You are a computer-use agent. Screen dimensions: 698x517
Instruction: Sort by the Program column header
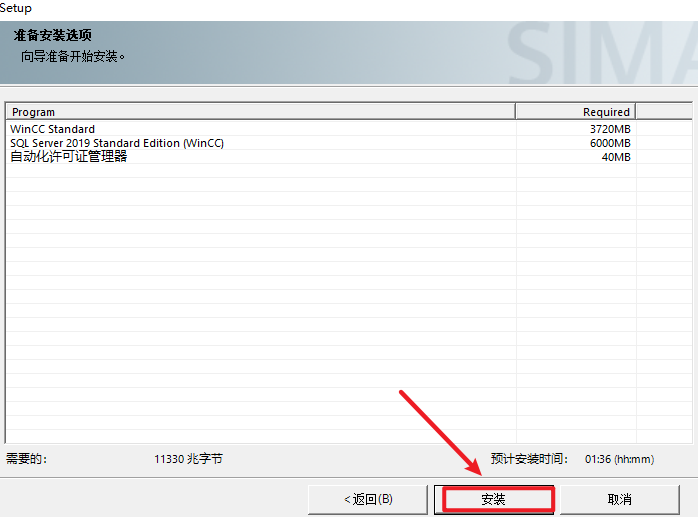[x=260, y=112]
